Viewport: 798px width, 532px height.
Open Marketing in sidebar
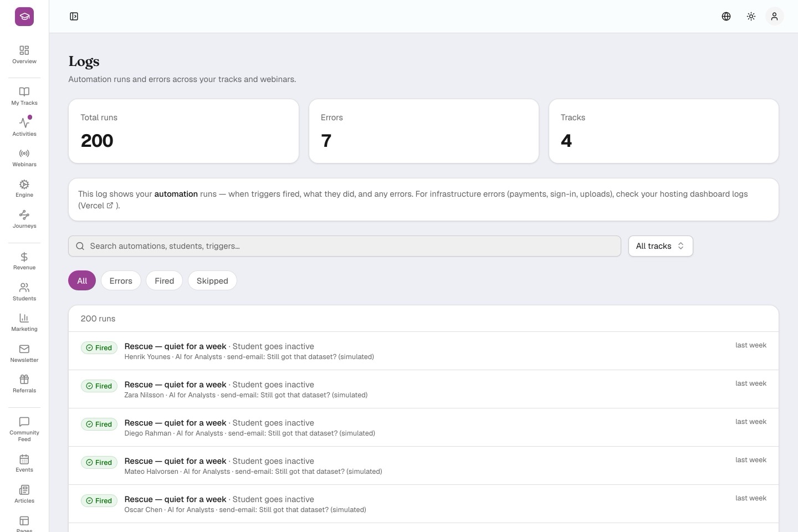click(x=24, y=323)
